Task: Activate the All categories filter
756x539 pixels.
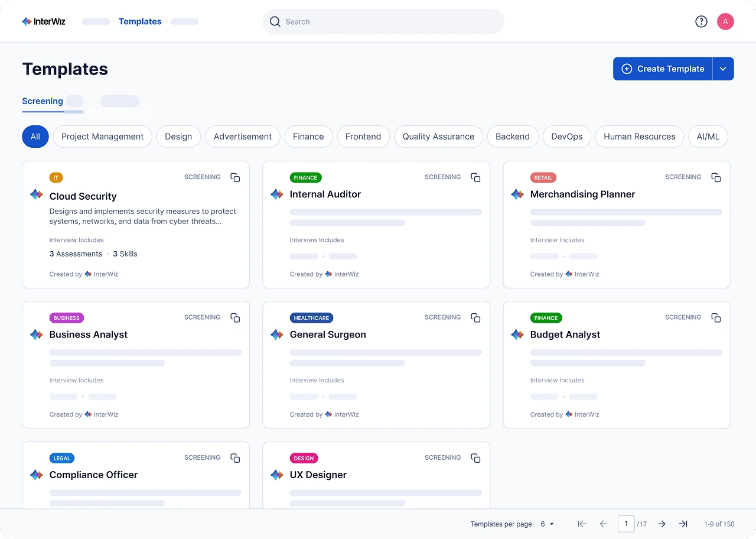Action: [35, 137]
